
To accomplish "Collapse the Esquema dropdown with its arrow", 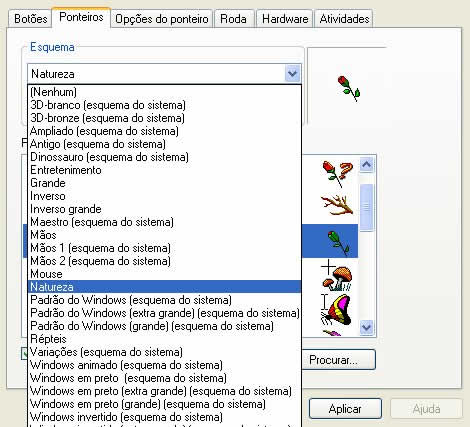I will [292, 73].
